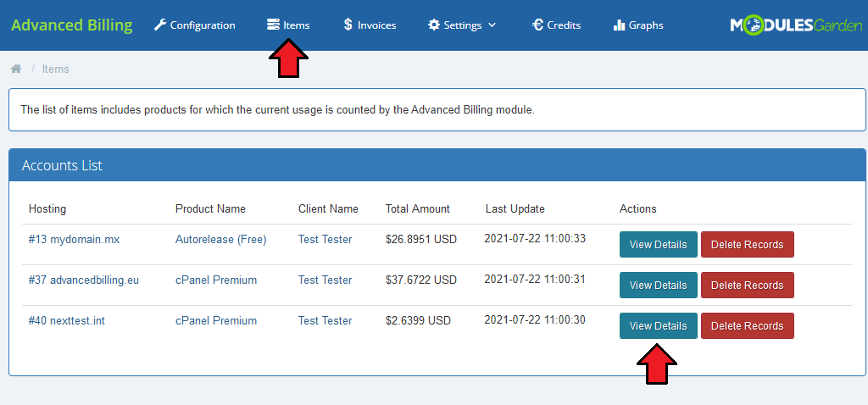Click the euro icon beside Credits
868x405 pixels.
point(537,25)
